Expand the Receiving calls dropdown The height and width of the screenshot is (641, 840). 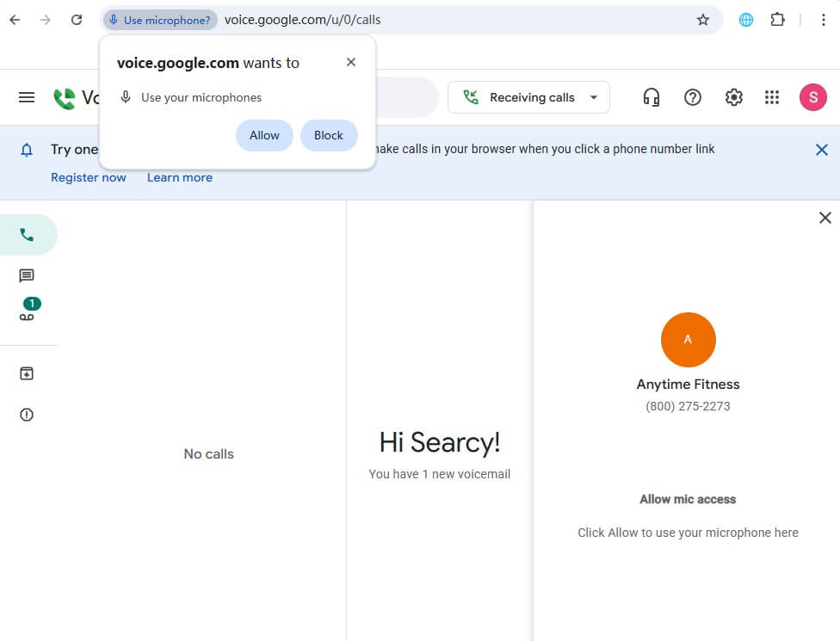[528, 97]
